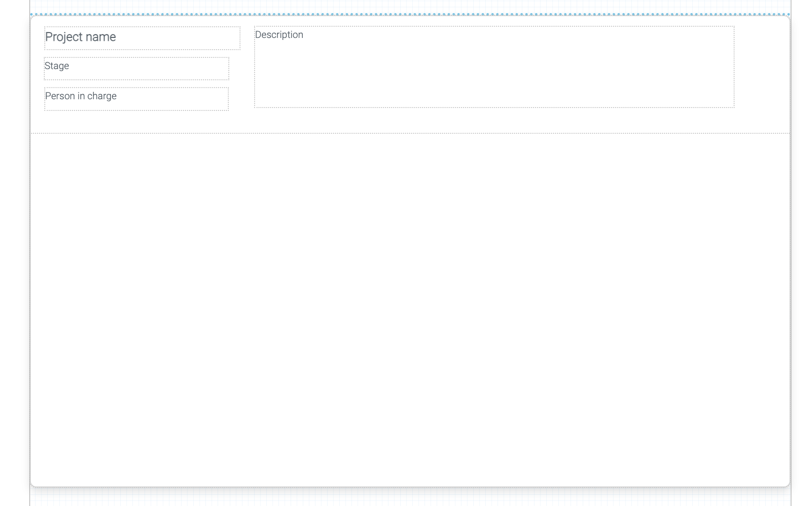Click the "Description" label text
Screen dimensions: 812x506
coord(279,35)
